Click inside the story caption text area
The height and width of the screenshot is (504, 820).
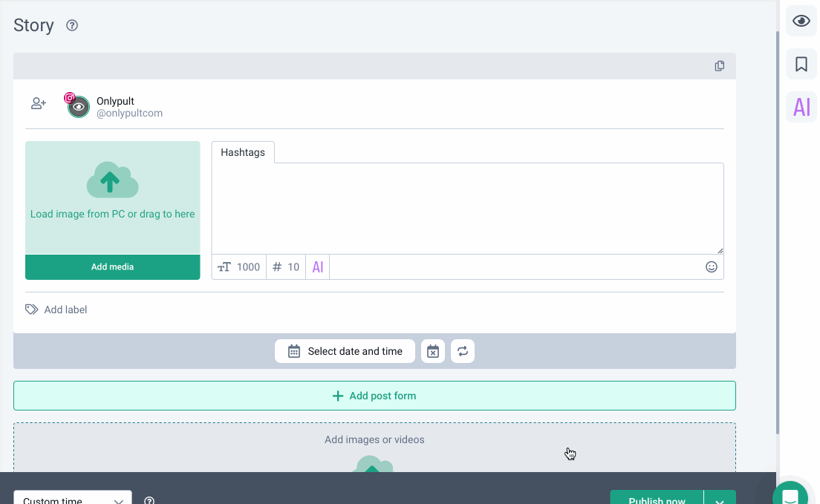pos(467,209)
